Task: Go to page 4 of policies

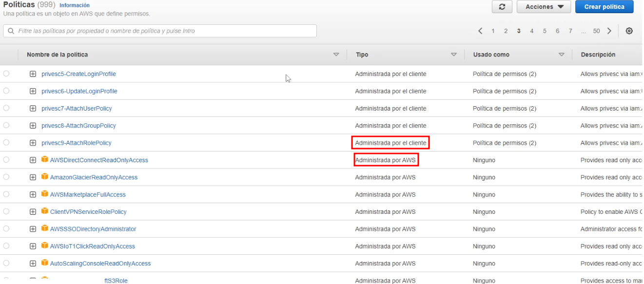Action: point(531,31)
